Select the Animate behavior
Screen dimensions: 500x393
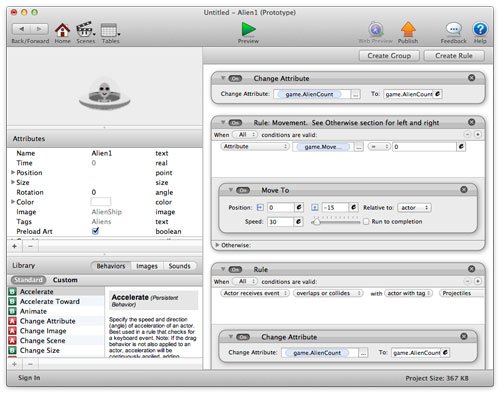click(x=56, y=311)
